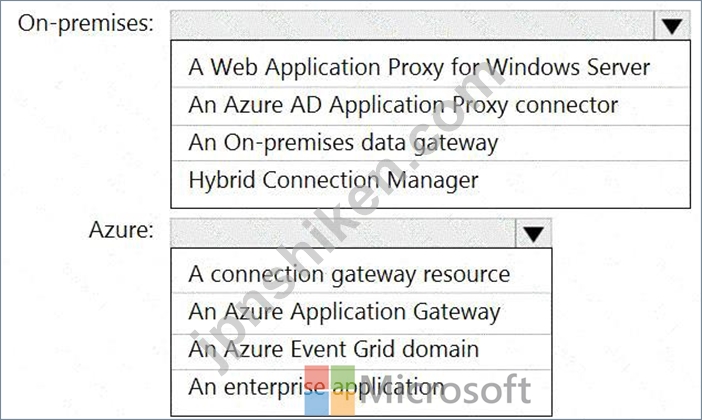Viewport: 702px width, 420px height.
Task: Click the Microsoft logo squares
Action: click(x=330, y=390)
